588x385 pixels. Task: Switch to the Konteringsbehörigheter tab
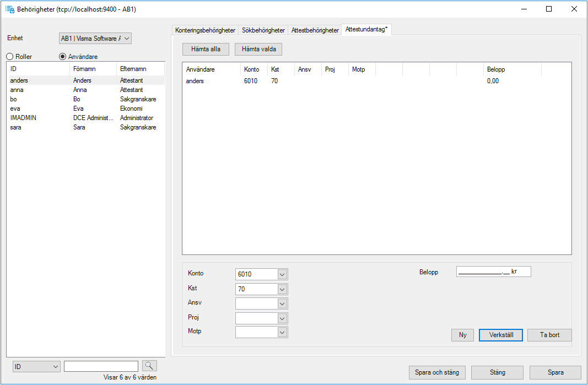tap(206, 30)
